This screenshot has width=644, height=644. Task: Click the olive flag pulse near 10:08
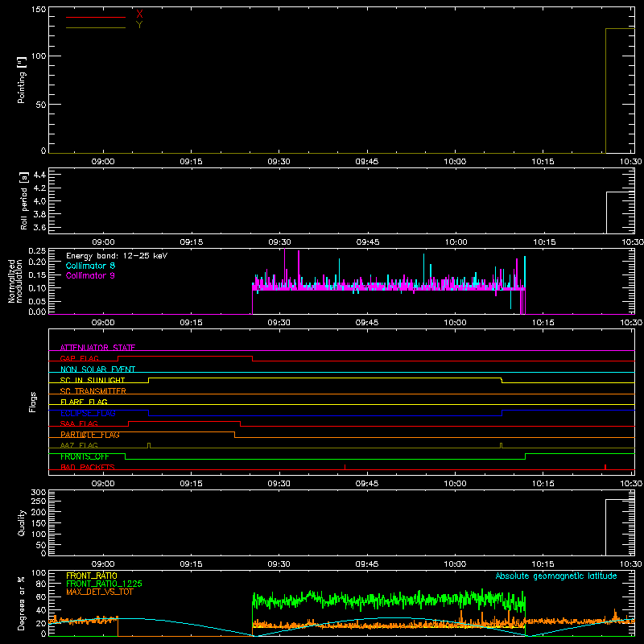(501, 446)
